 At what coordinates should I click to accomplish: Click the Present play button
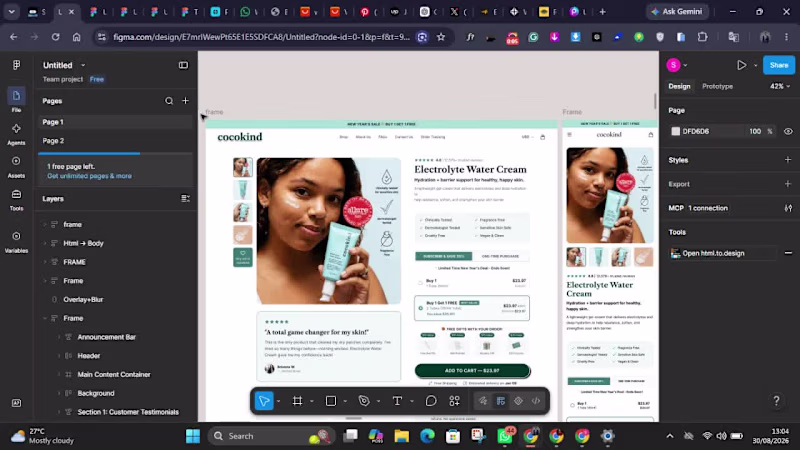[741, 65]
